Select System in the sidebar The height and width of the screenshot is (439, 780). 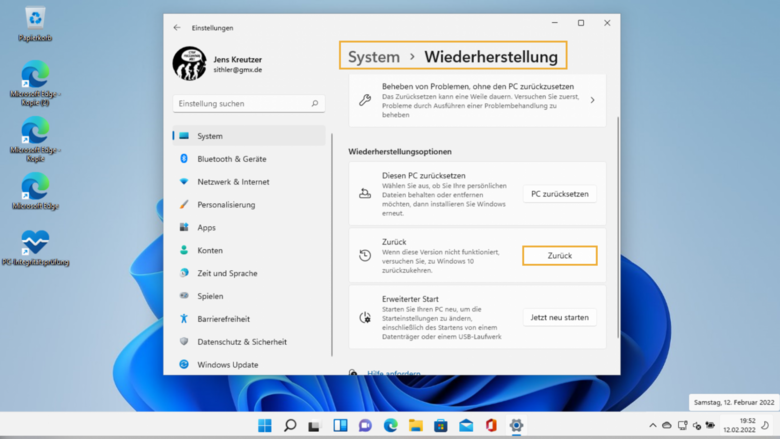[x=249, y=136]
